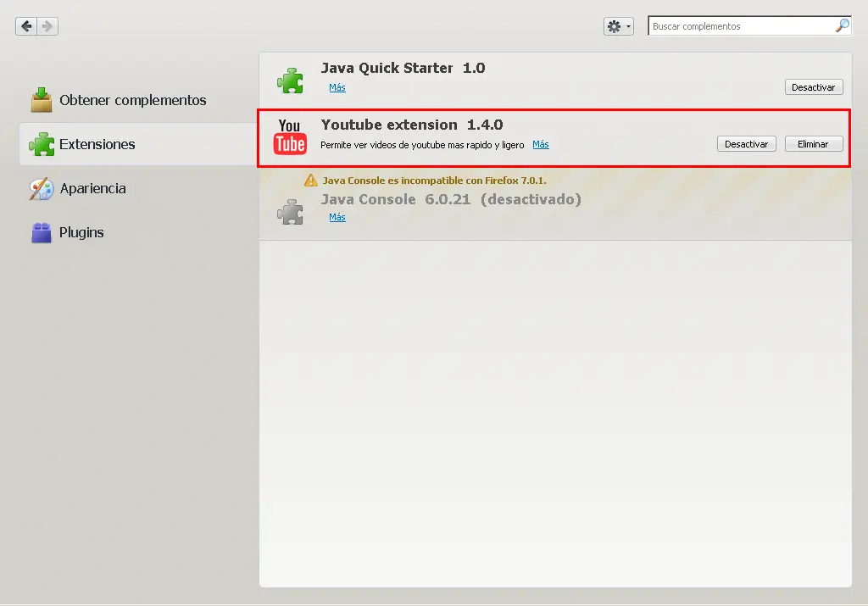Remove Youtube extension with Eliminar button
This screenshot has width=868, height=606.
tap(813, 144)
